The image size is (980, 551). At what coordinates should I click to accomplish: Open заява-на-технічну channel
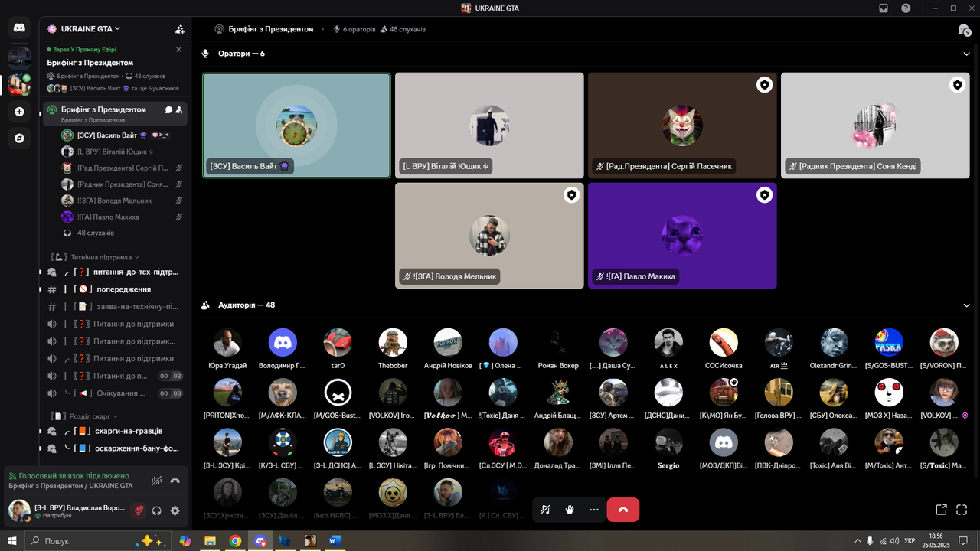(114, 306)
